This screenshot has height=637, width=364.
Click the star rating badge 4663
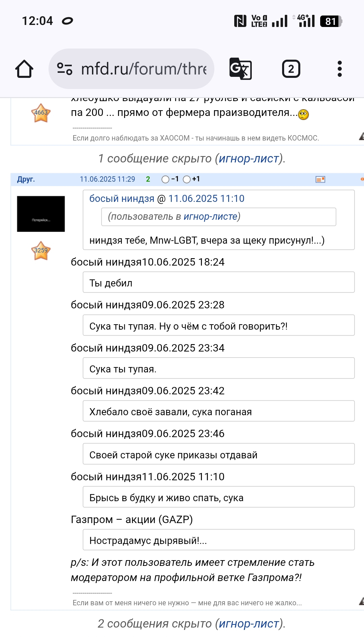(x=41, y=113)
